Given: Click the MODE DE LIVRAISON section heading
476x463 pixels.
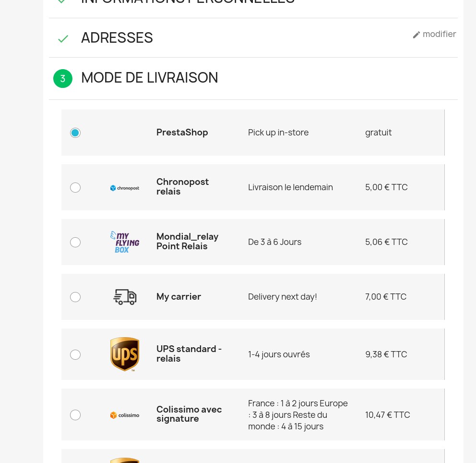Looking at the screenshot, I should (150, 78).
